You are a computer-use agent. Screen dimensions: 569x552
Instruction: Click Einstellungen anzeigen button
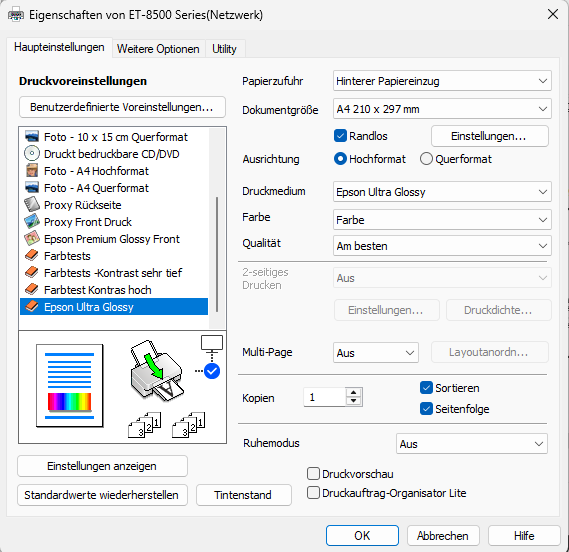[x=102, y=466]
